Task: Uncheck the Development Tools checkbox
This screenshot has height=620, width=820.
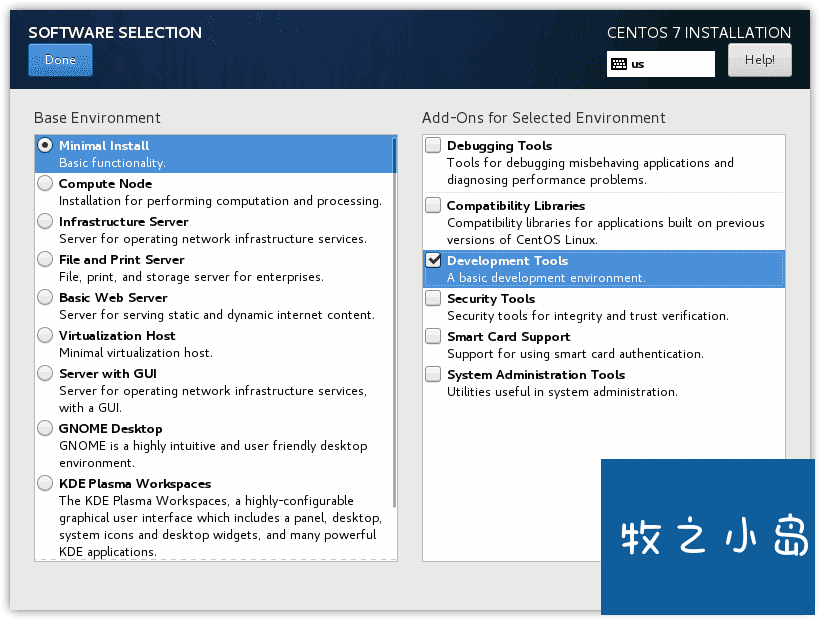Action: tap(433, 260)
